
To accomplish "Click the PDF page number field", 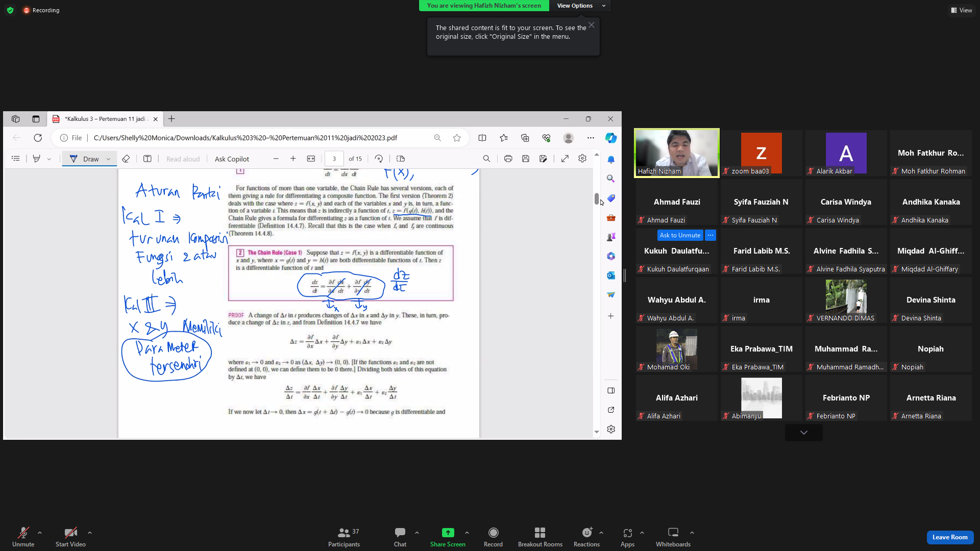I will tap(334, 159).
